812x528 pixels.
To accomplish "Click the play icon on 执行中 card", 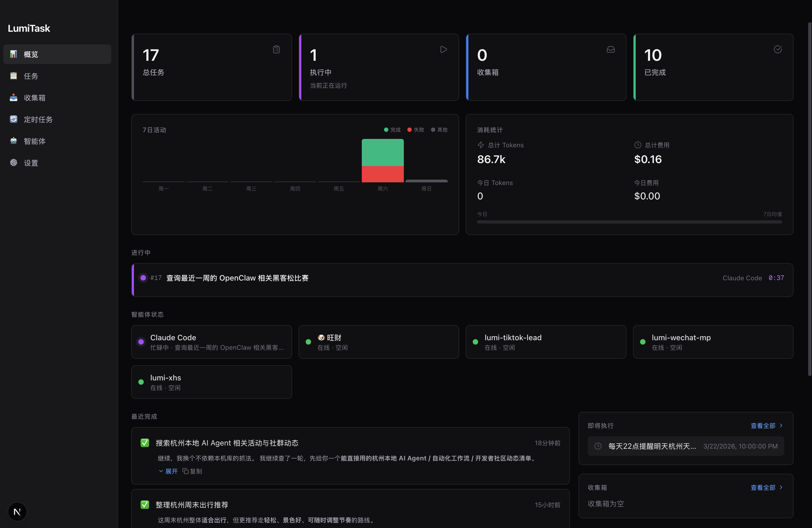I will coord(443,49).
